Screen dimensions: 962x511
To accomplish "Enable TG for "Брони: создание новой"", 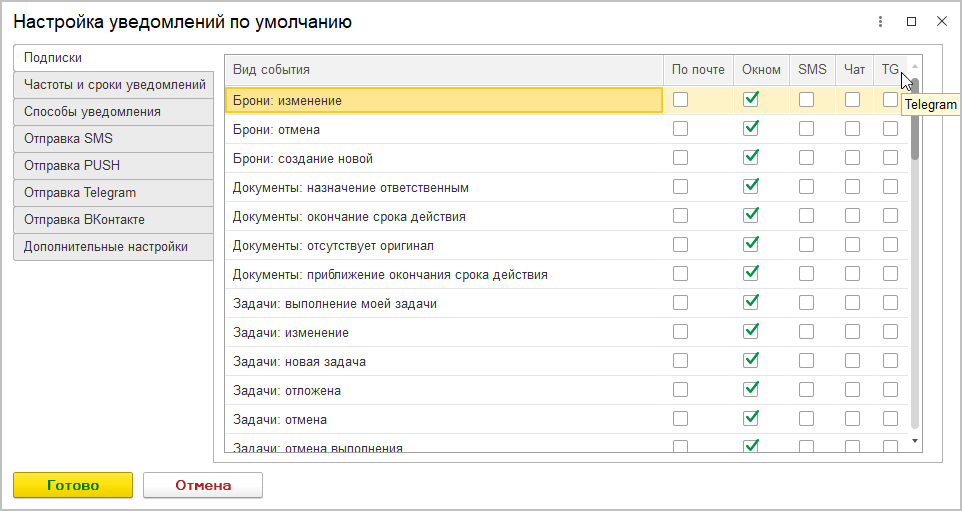I will [890, 158].
